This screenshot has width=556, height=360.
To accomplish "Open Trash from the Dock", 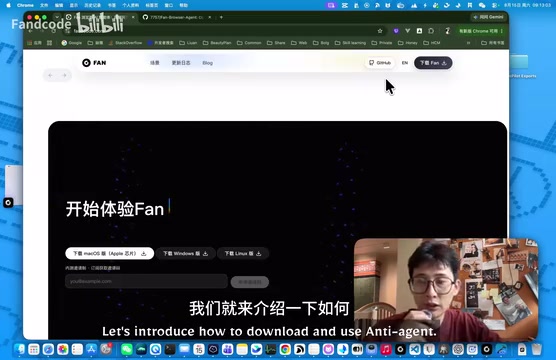I will [x=536, y=349].
